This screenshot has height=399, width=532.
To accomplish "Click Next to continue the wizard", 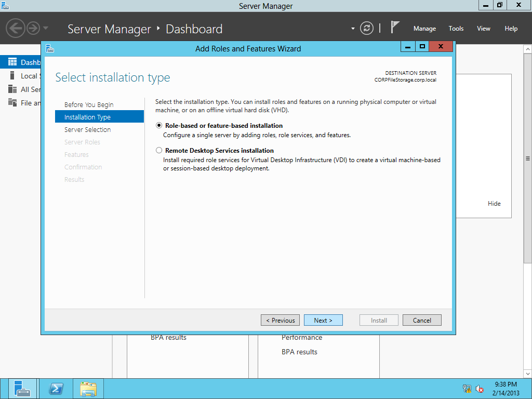I will 323,320.
